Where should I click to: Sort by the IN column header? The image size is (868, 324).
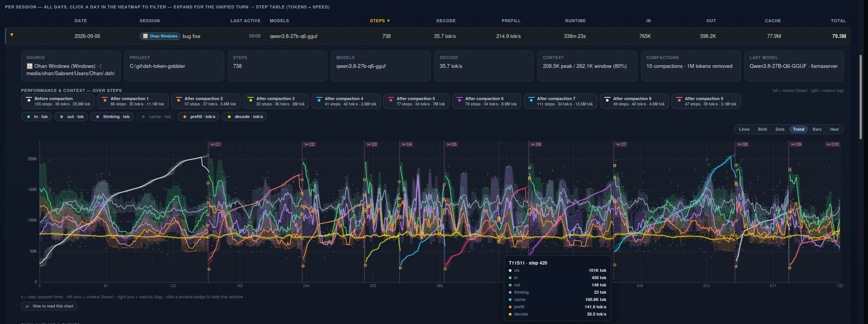tap(649, 21)
